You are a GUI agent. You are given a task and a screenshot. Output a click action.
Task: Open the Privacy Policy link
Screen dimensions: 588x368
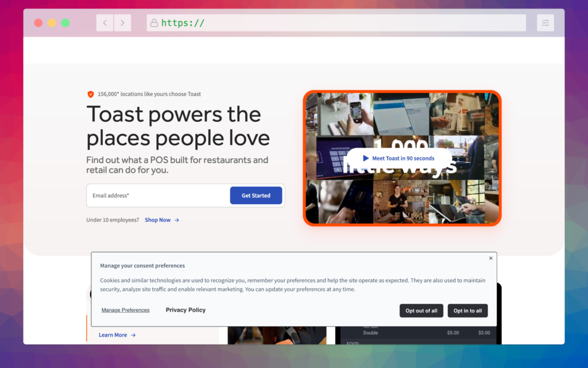pyautogui.click(x=185, y=310)
